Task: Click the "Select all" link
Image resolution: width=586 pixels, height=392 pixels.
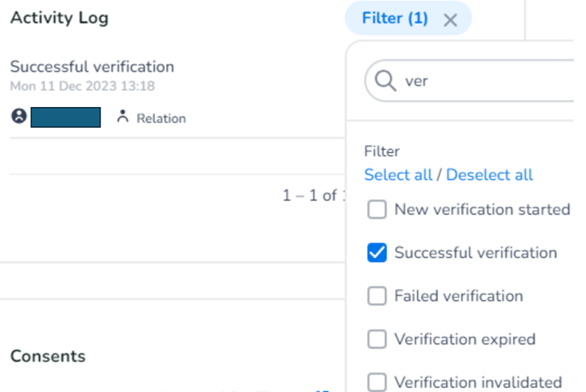Action: coord(398,175)
